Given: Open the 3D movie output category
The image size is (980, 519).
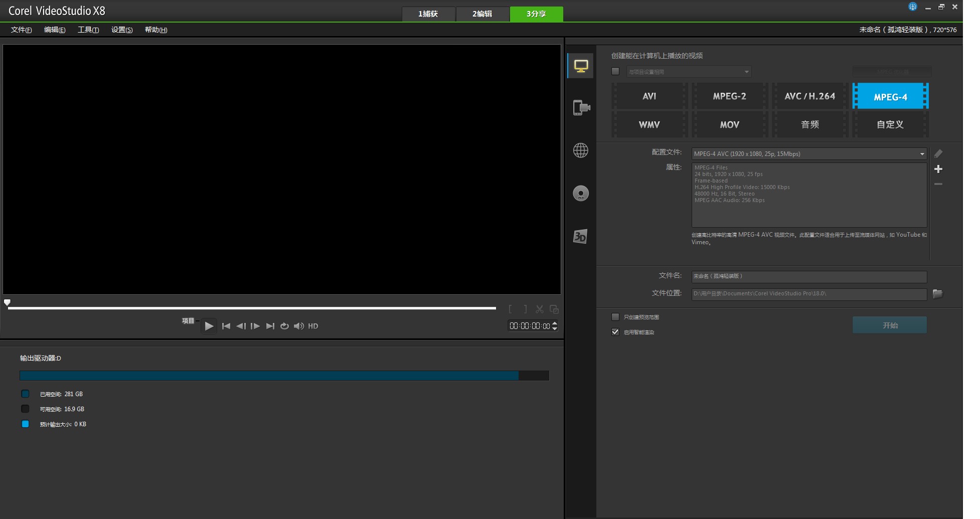Looking at the screenshot, I should coord(580,236).
